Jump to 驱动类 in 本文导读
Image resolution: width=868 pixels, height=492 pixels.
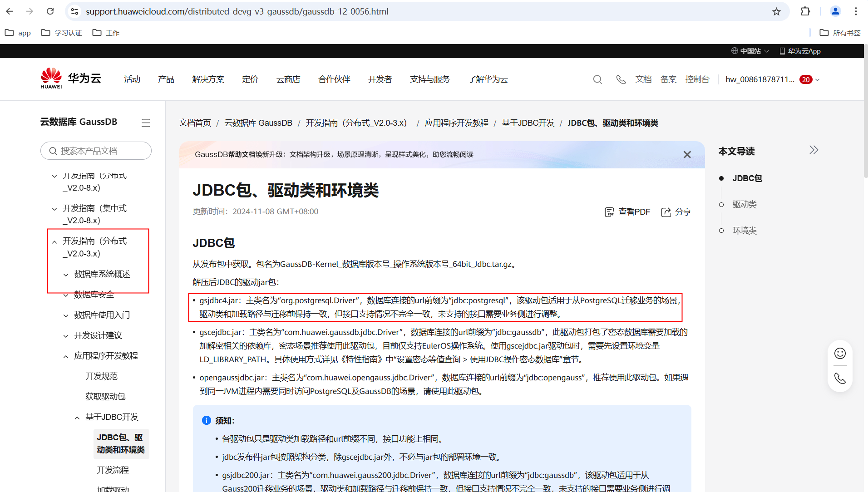point(745,204)
